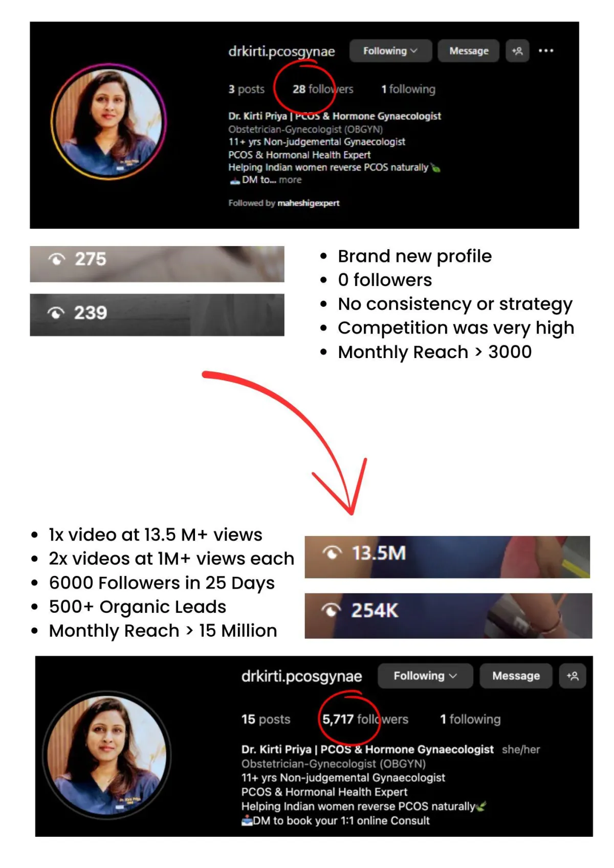Click the eye icon beside 275 views
The height and width of the screenshot is (868, 614).
(57, 259)
